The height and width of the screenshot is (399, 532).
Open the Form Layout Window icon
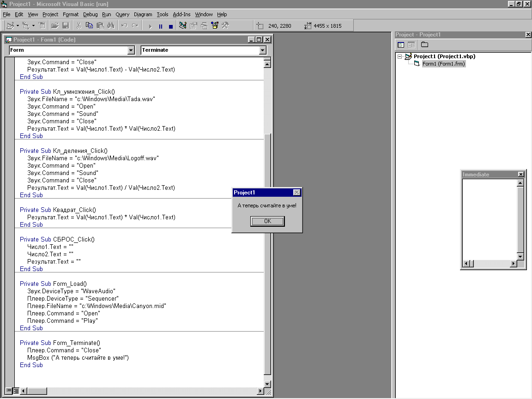coord(204,25)
